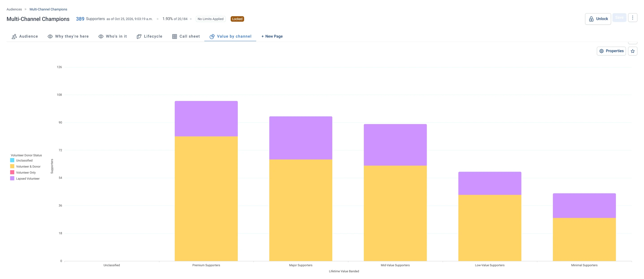Switch to Why they're here tab
Screen dimensions: 644x279
pyautogui.click(x=68, y=36)
